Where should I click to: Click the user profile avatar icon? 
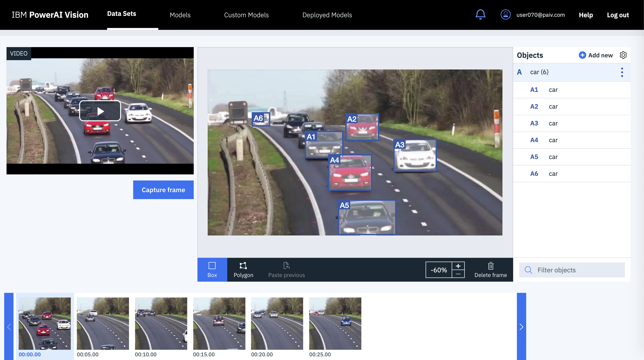coord(505,14)
